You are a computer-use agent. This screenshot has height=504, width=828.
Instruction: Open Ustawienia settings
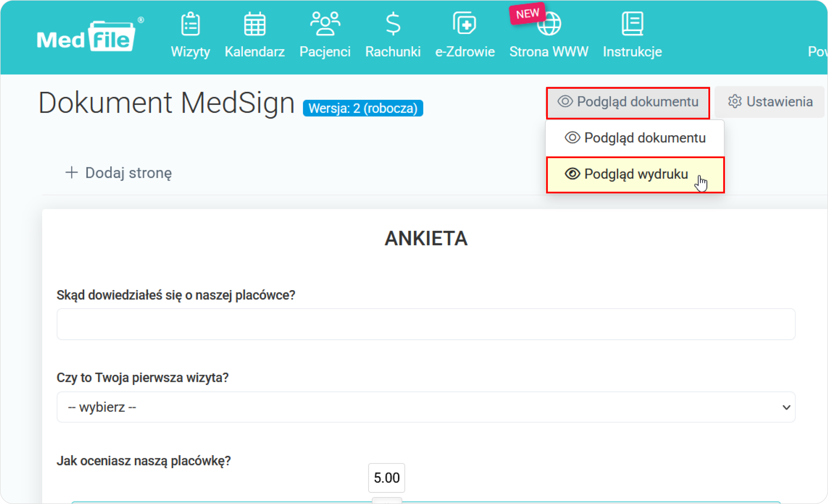(771, 102)
